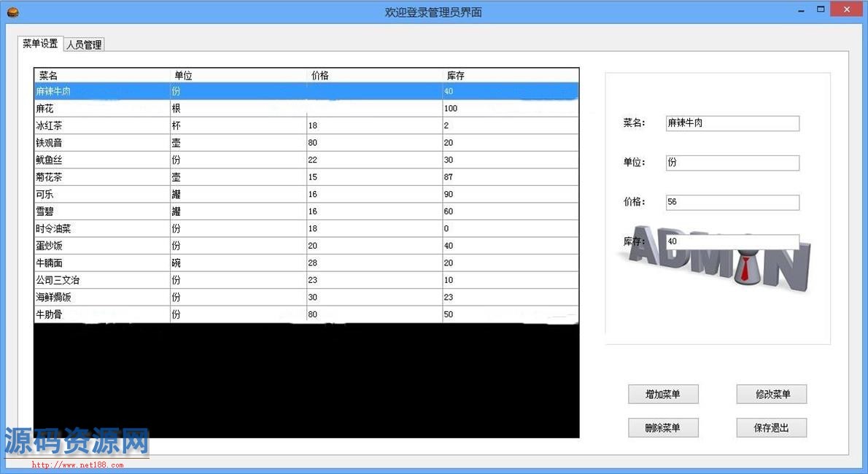
Task: Switch to the 人员管理 tab
Action: pos(84,44)
